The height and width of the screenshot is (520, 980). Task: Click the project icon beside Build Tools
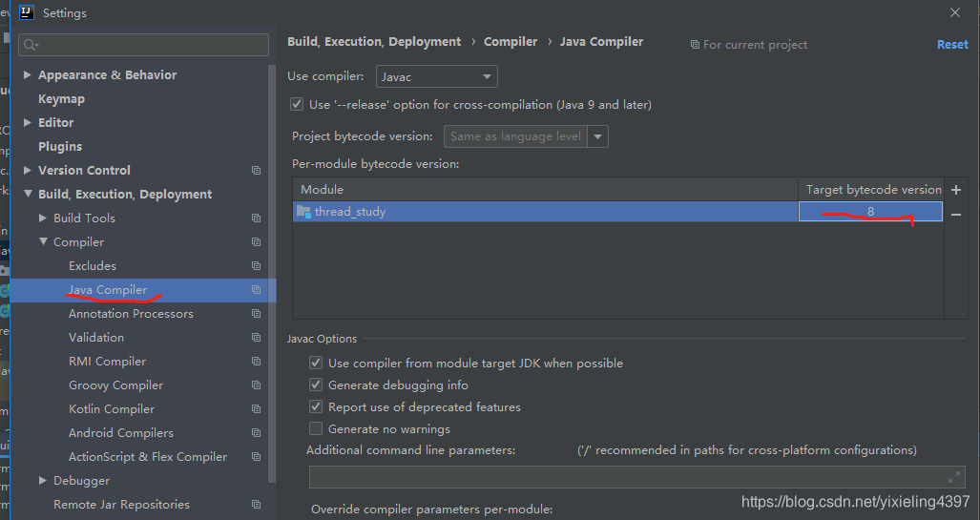[257, 218]
